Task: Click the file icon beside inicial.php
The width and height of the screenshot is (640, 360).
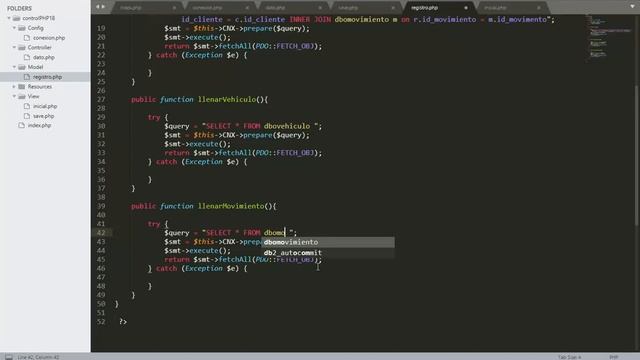Action: click(27, 107)
